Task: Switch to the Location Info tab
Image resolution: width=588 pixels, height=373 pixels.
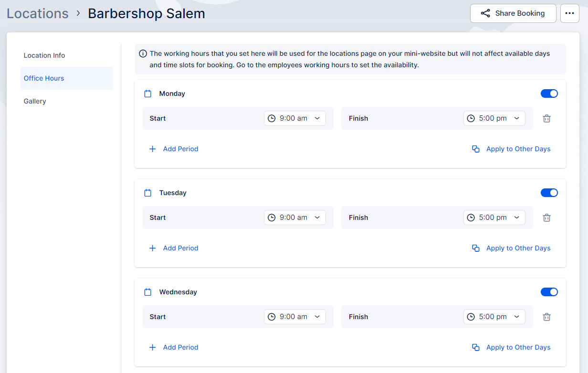Action: (44, 55)
